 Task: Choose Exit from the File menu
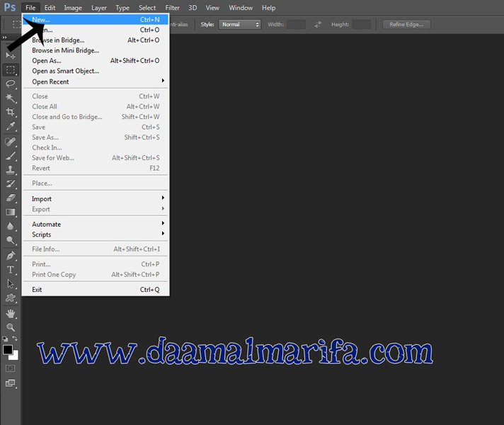pyautogui.click(x=96, y=290)
